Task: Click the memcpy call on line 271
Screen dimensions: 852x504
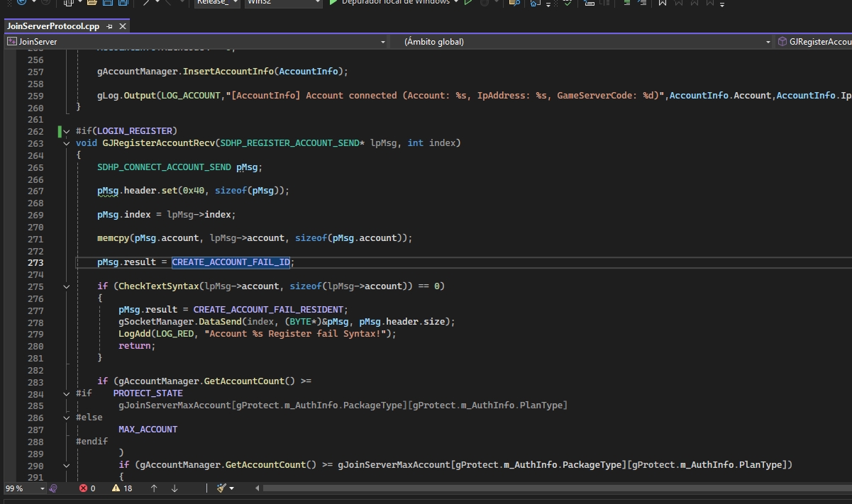Action: 114,238
